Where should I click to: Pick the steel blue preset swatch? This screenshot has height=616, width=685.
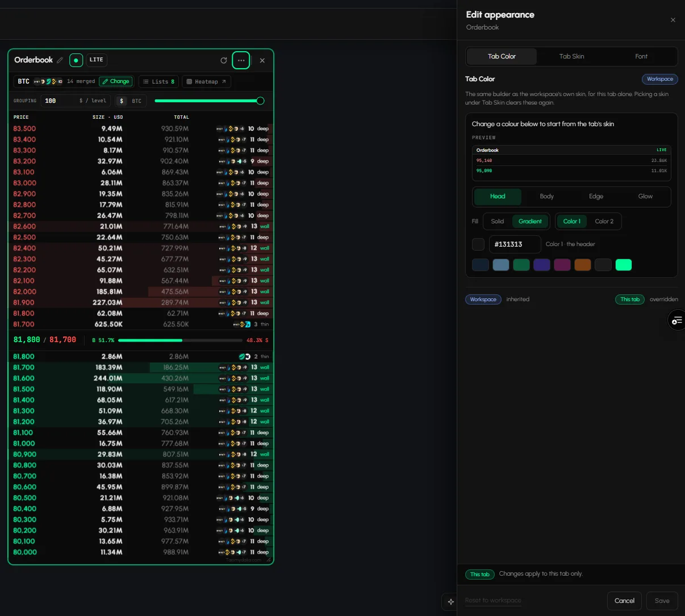pyautogui.click(x=501, y=265)
